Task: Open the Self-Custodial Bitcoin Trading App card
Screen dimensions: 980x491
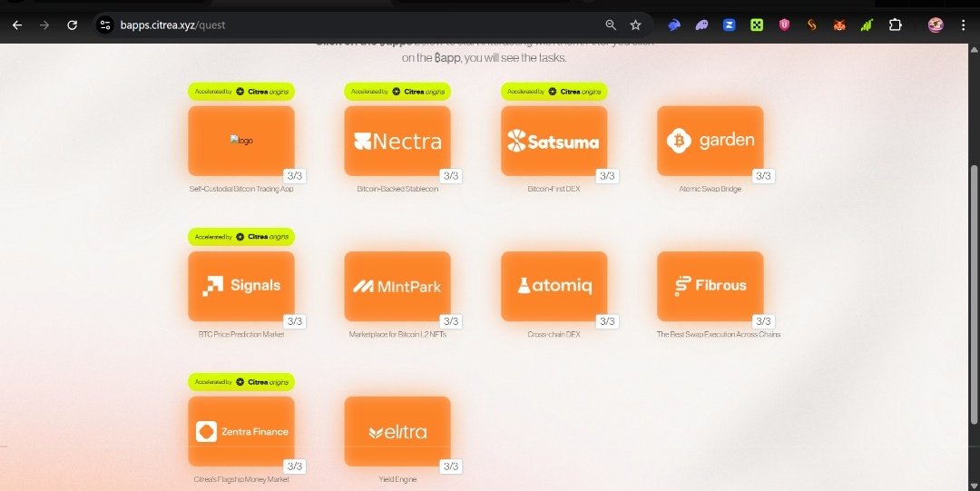Action: click(x=241, y=141)
